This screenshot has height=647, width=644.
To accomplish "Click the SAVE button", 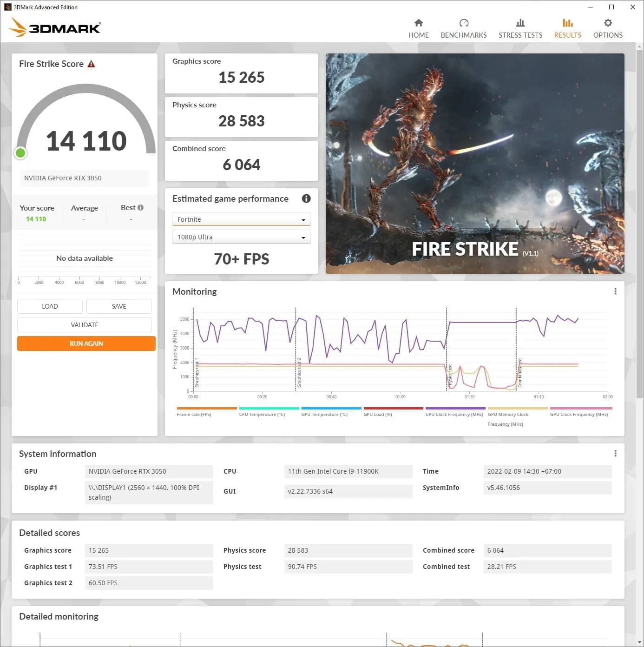I will 119,306.
